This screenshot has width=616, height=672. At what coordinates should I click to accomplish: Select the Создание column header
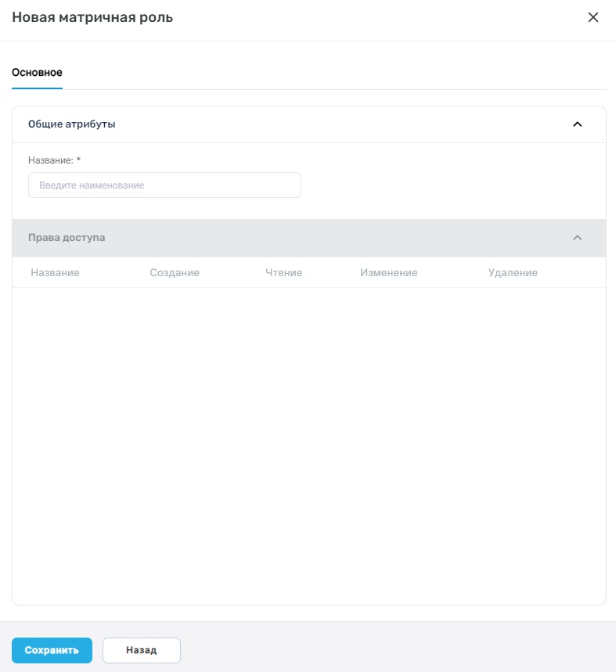[175, 272]
